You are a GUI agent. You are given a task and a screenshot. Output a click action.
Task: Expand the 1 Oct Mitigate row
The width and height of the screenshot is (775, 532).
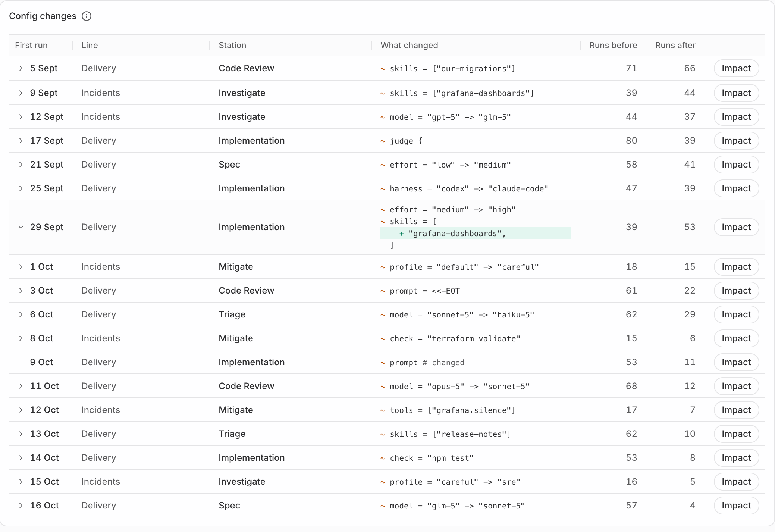21,267
